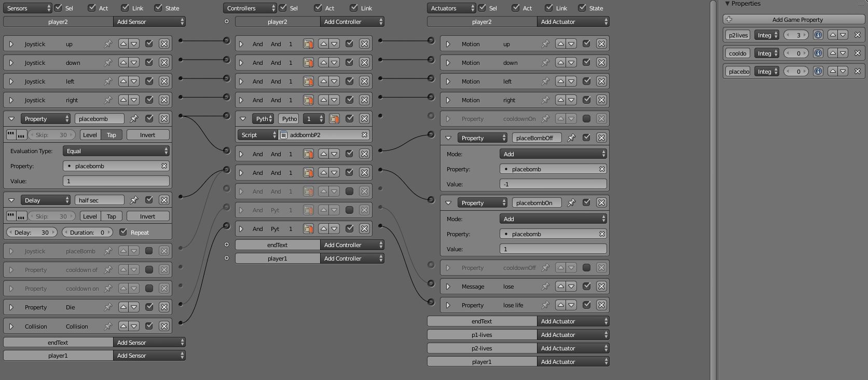Move the Motion left actuator down
Image resolution: width=868 pixels, height=380 pixels.
tap(571, 82)
